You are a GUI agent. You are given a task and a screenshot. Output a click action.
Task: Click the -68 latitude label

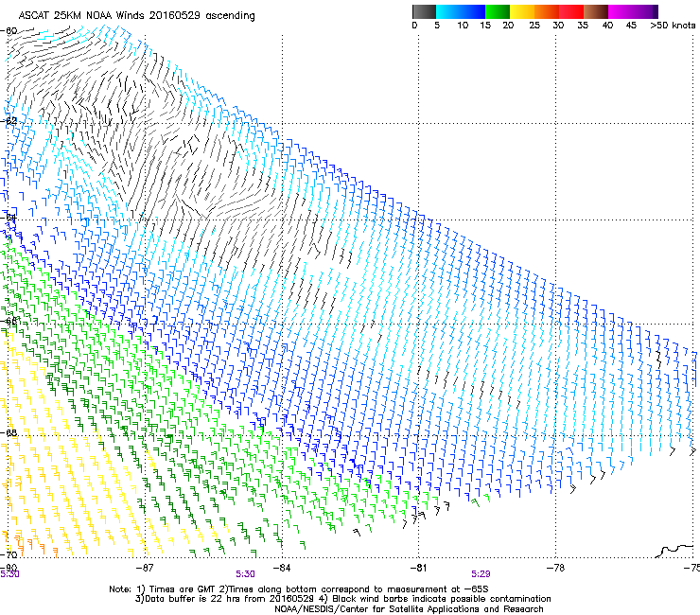tap(9, 432)
